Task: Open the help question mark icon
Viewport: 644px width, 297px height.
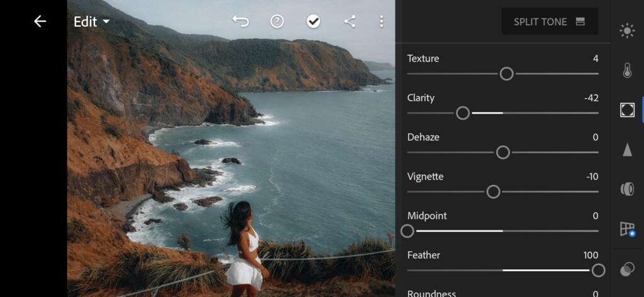Action: pyautogui.click(x=277, y=21)
